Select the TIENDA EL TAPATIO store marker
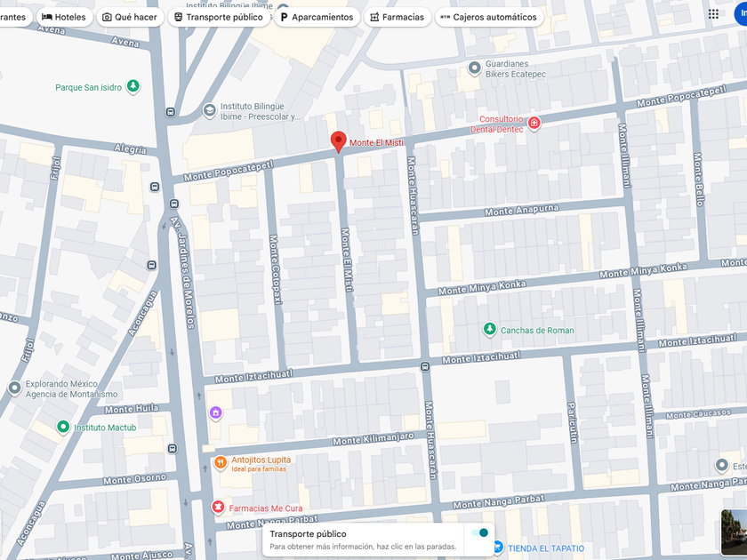The width and height of the screenshot is (747, 560). [x=497, y=548]
